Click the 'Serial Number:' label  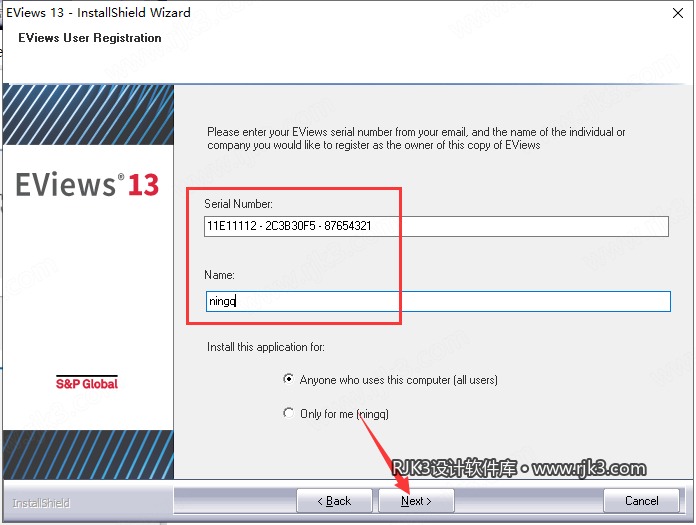[x=238, y=204]
